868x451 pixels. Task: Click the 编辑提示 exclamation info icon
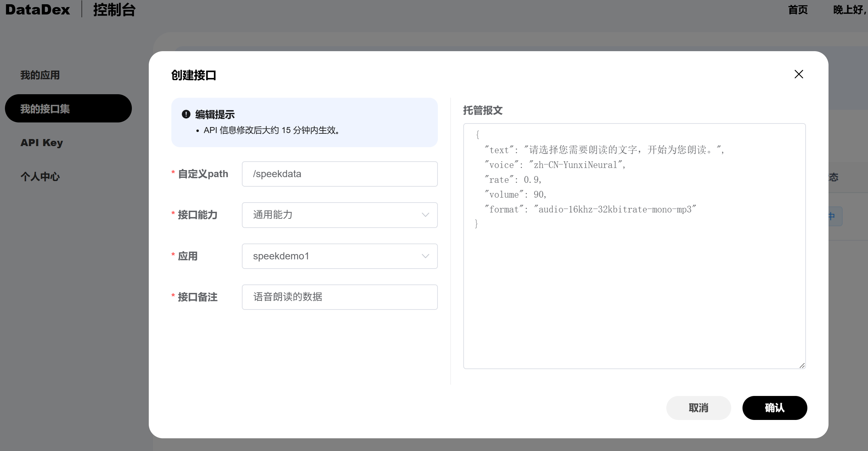point(186,114)
